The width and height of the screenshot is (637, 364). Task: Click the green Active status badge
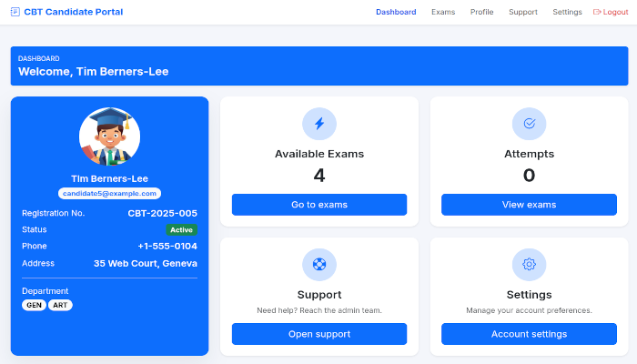click(182, 229)
